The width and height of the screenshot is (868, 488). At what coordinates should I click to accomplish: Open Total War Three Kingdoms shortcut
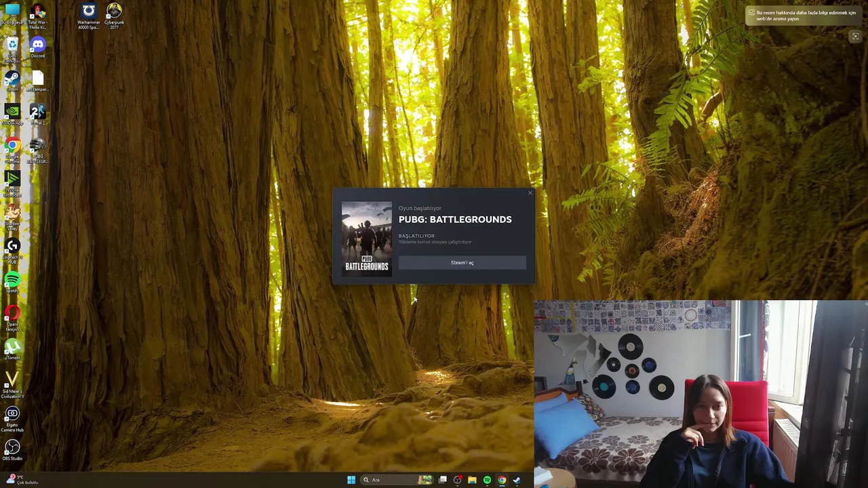coord(38,16)
